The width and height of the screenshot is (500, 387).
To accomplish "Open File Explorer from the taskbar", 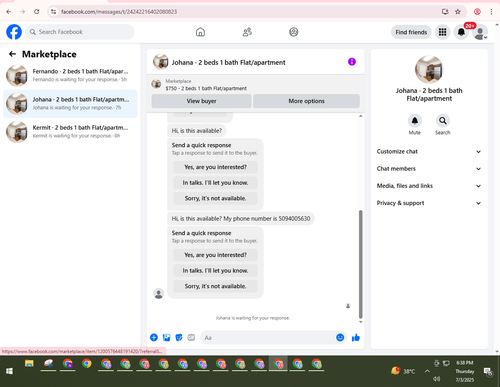I will click(29, 364).
